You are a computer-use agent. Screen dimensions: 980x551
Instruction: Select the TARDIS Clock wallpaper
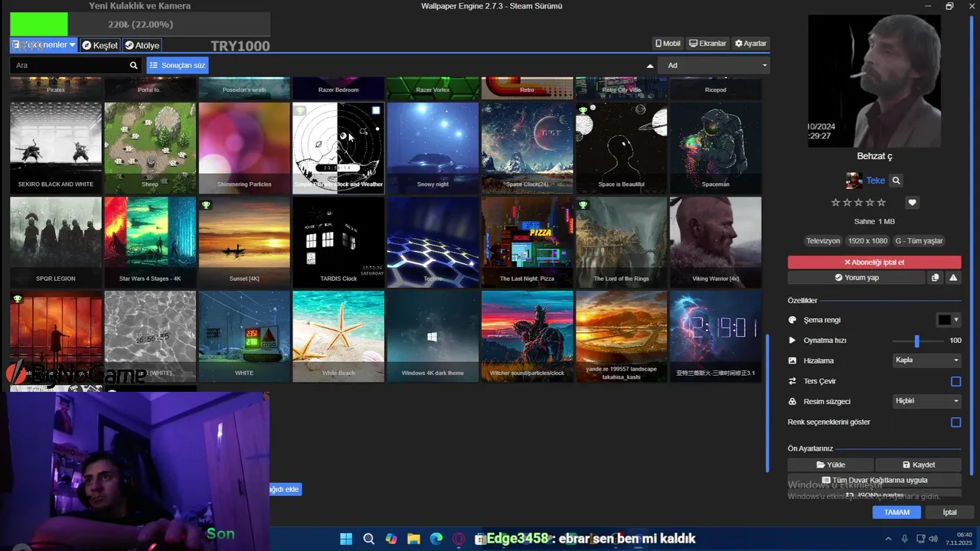338,242
